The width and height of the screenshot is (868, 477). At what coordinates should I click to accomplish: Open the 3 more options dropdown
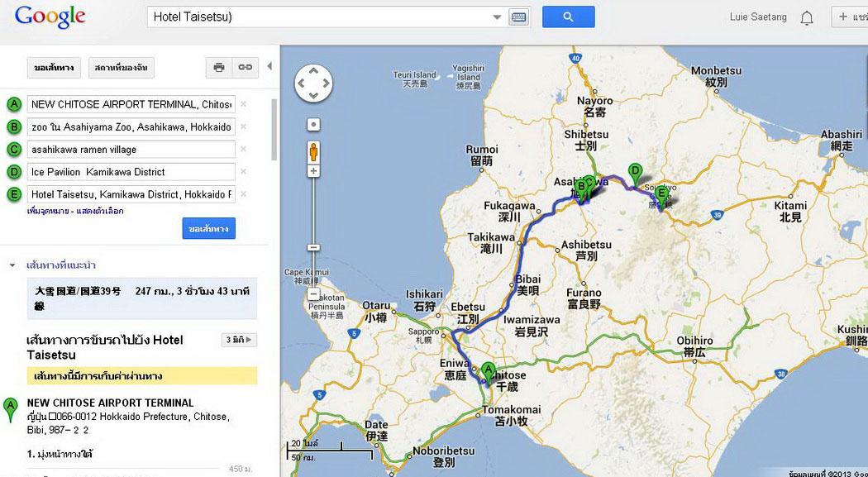click(239, 340)
